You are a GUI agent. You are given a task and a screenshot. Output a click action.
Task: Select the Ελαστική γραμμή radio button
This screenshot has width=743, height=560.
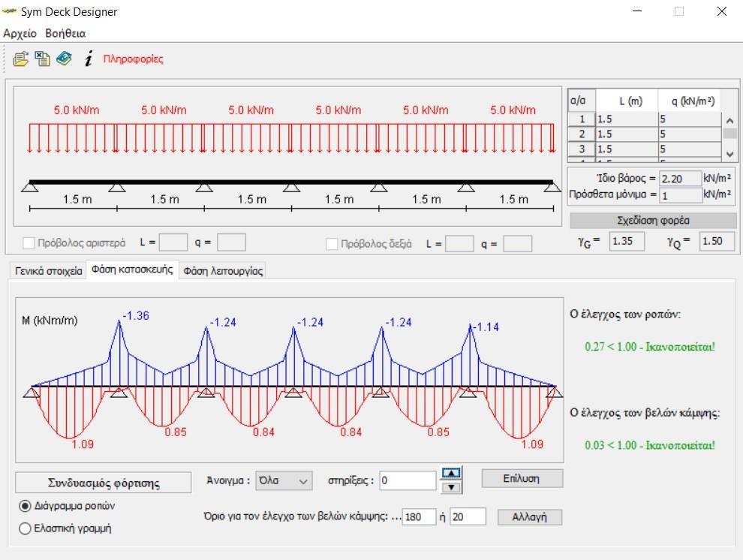[x=25, y=528]
